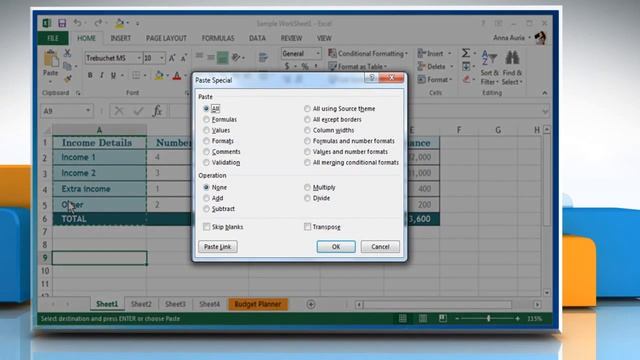This screenshot has height=360, width=640.
Task: Click the New Sheet plus icon
Action: [311, 304]
